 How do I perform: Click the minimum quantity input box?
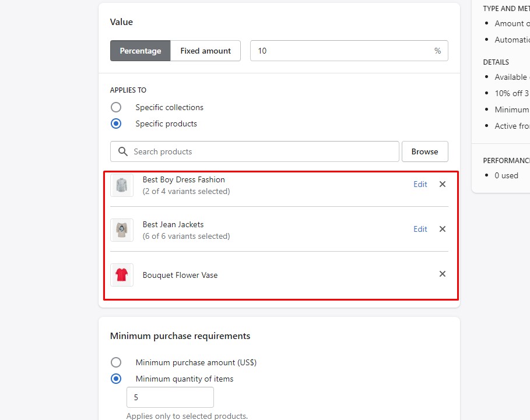click(170, 397)
